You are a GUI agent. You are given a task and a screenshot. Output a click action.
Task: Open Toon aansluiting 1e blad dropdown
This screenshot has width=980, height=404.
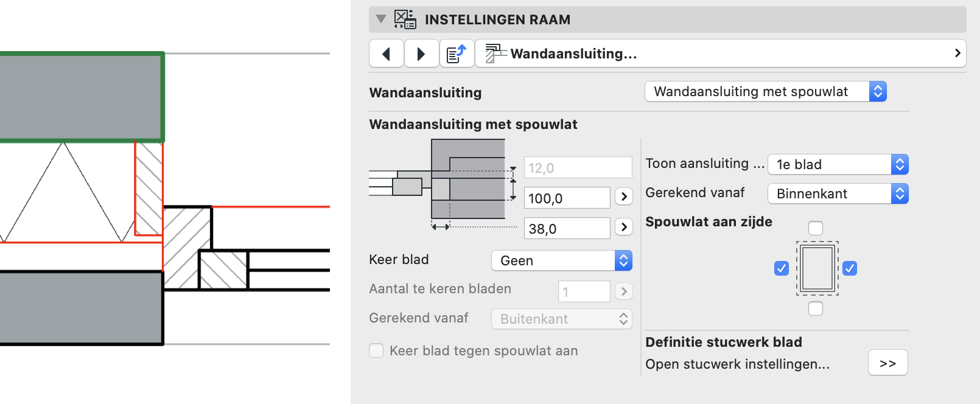[838, 164]
